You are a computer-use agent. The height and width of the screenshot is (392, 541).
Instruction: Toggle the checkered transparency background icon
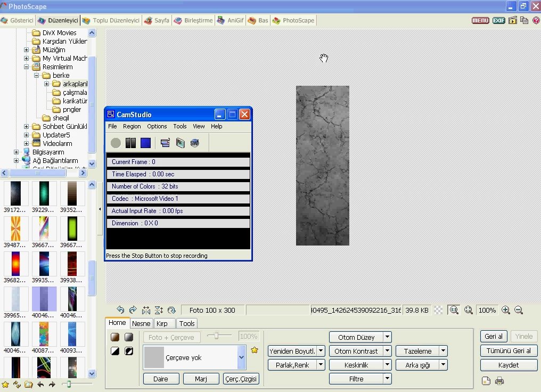(x=438, y=310)
